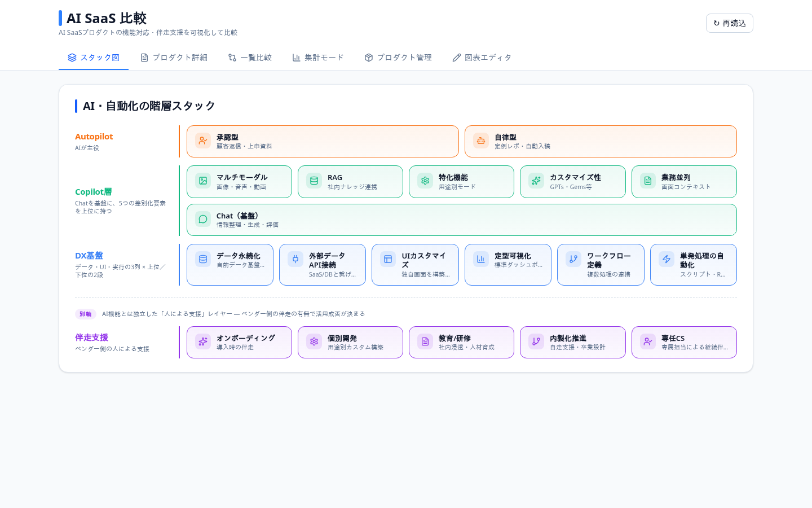812x508 pixels.
Task: Click the カスタマイズ性 card title
Action: click(575, 177)
